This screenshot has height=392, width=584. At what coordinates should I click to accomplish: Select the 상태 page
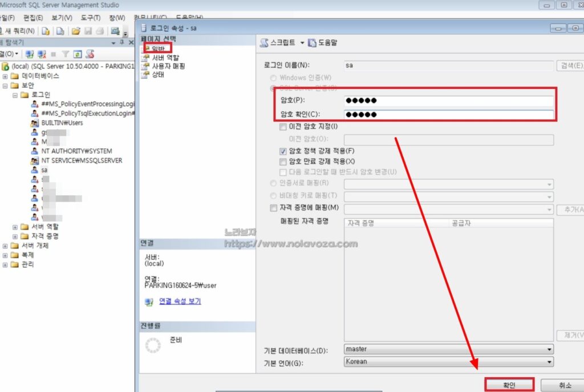[x=158, y=75]
